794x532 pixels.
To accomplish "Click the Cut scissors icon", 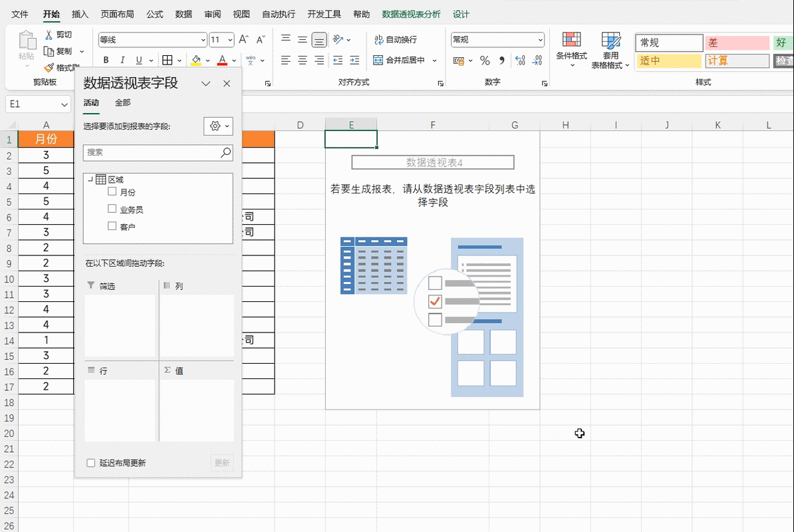I will (x=49, y=35).
